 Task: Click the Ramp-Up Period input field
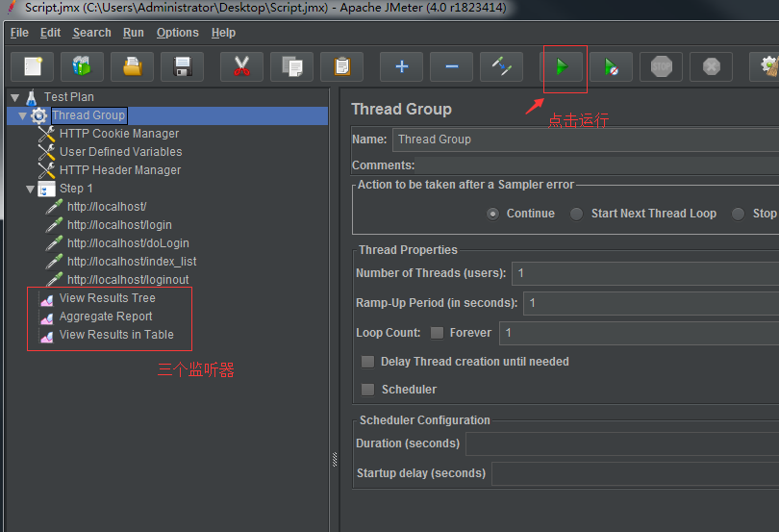point(651,303)
